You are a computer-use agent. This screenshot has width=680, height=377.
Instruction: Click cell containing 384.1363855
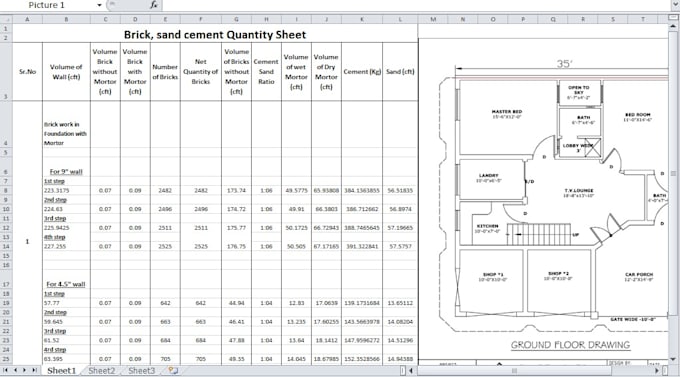362,190
